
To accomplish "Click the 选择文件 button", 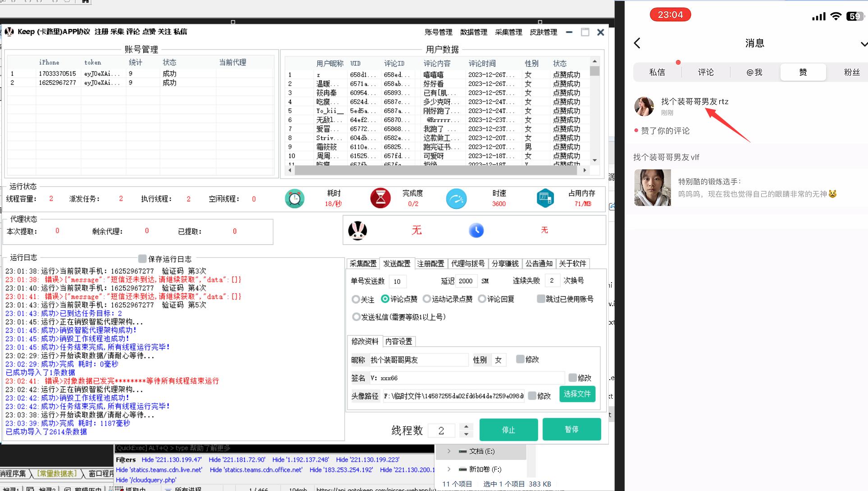I will coord(577,394).
